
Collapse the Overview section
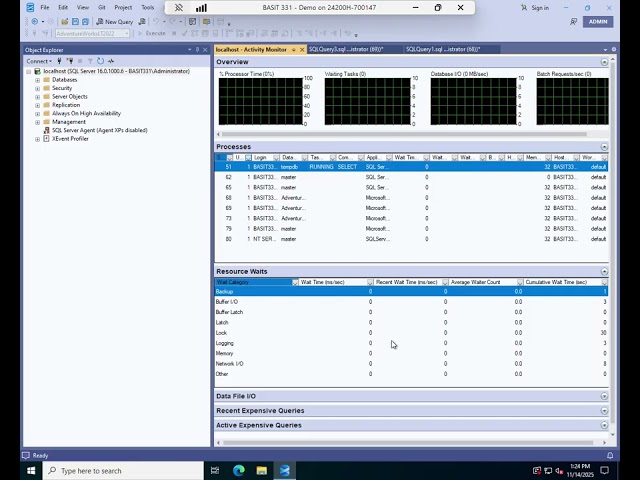(x=604, y=62)
